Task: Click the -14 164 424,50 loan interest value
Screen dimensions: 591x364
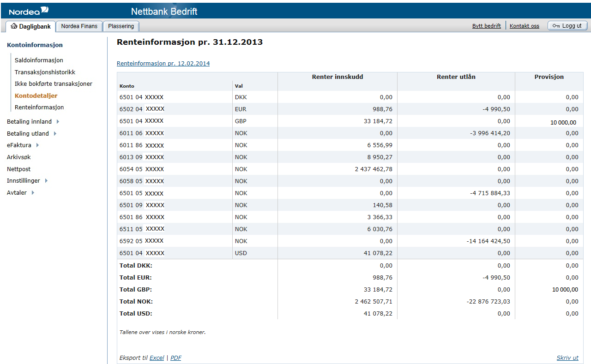Action: [x=488, y=241]
